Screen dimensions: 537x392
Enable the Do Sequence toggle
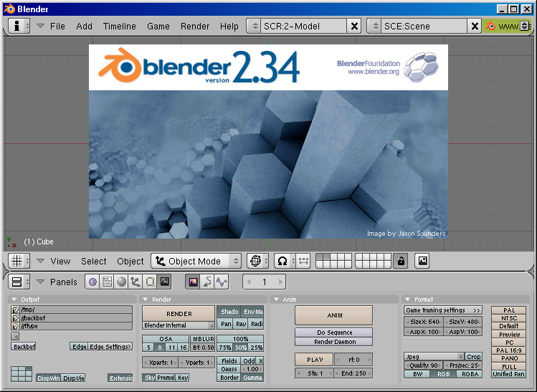(x=333, y=333)
